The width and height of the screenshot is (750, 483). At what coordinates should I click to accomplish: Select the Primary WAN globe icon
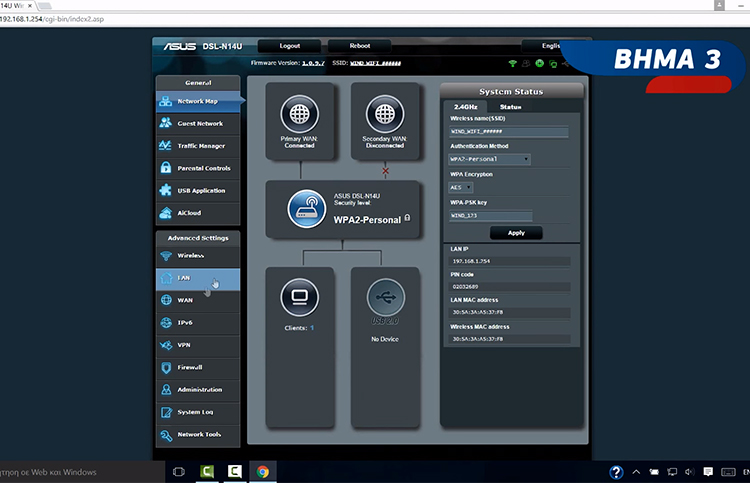(x=299, y=114)
